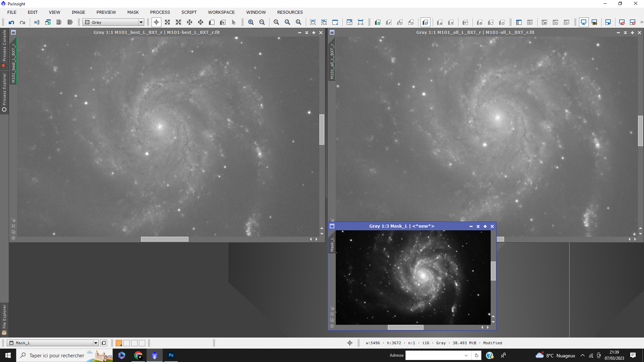The width and height of the screenshot is (644, 362).
Task: Select the second empty workspace box
Action: coord(134,343)
